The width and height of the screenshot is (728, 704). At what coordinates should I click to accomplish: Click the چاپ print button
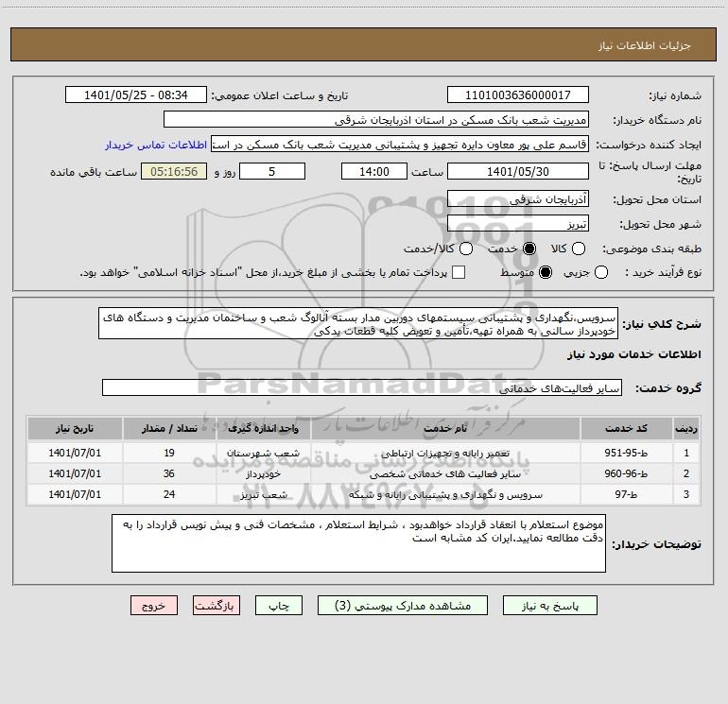click(279, 606)
